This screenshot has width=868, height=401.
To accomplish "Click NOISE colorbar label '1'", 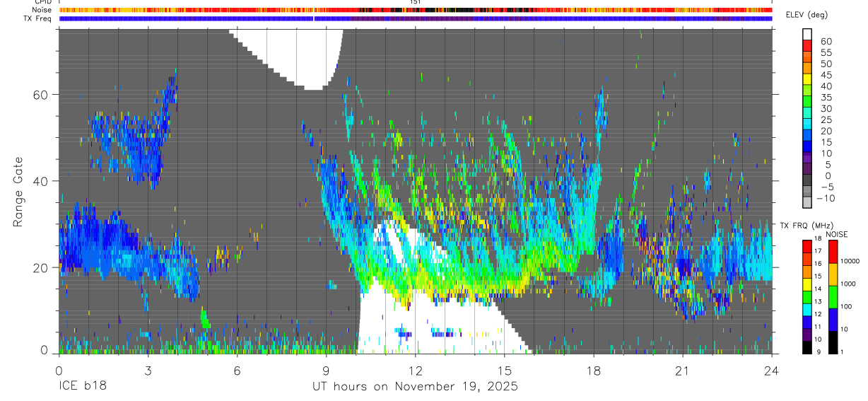I will click(842, 352).
